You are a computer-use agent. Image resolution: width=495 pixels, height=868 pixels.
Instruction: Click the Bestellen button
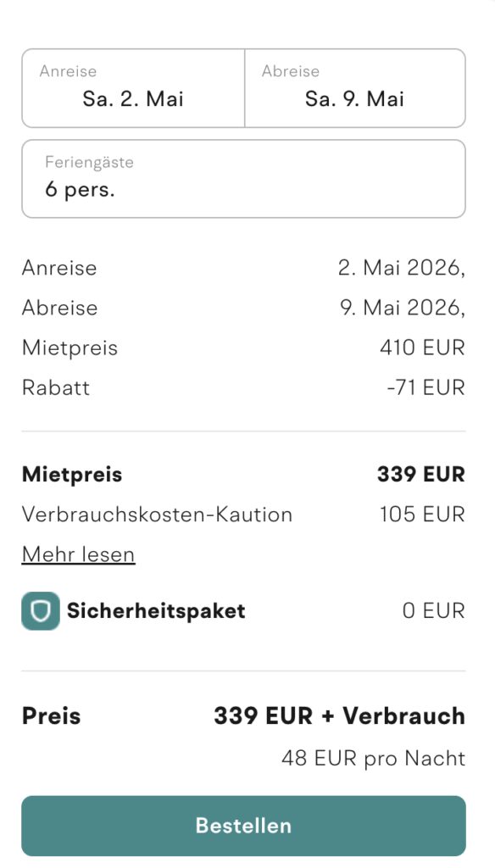(x=243, y=824)
